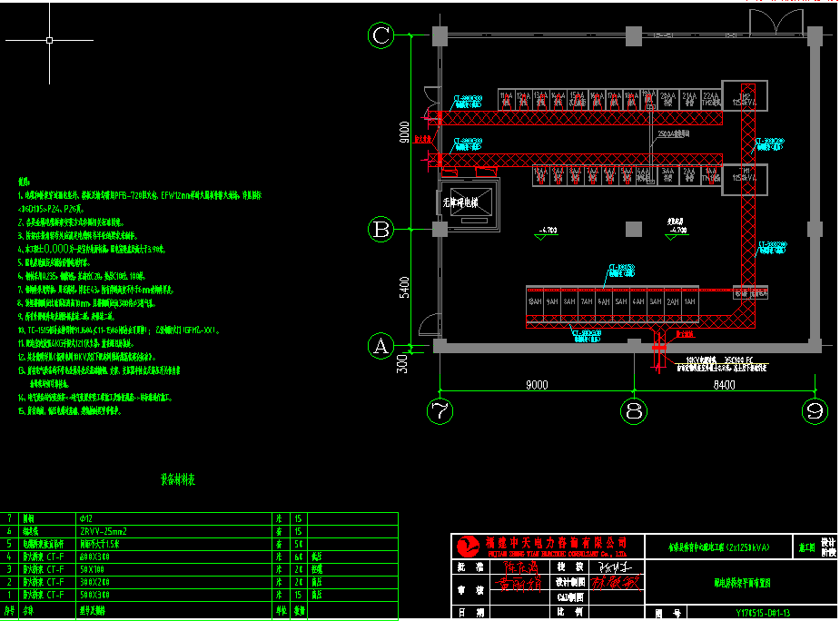
Task: Select the axis bubble labeled B
Action: tap(380, 230)
